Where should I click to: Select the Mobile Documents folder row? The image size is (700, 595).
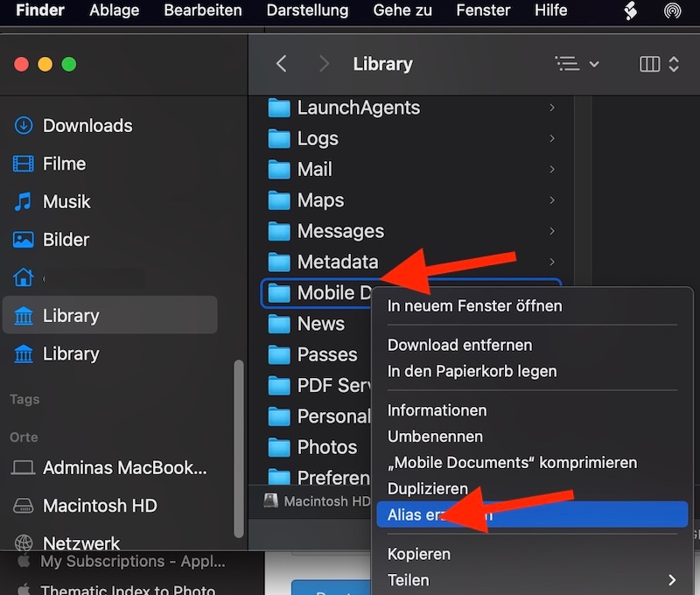317,293
